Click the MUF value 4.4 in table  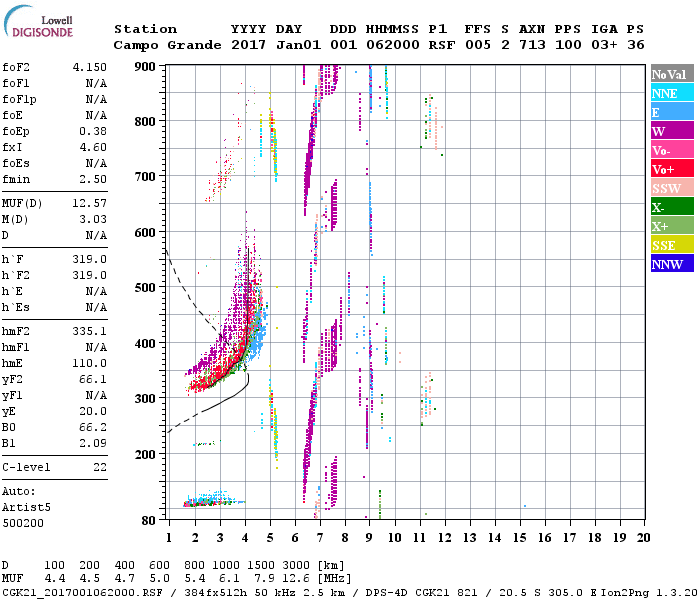click(x=55, y=579)
